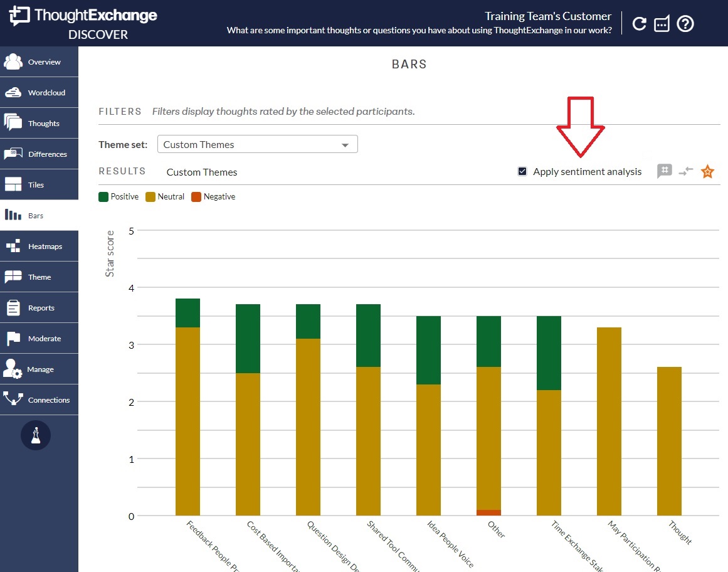
Task: Open the Theme sidebar label
Action: coord(40,277)
